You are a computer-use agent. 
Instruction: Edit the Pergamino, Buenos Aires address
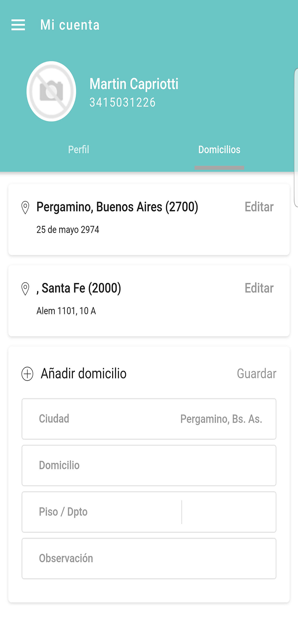point(259,207)
